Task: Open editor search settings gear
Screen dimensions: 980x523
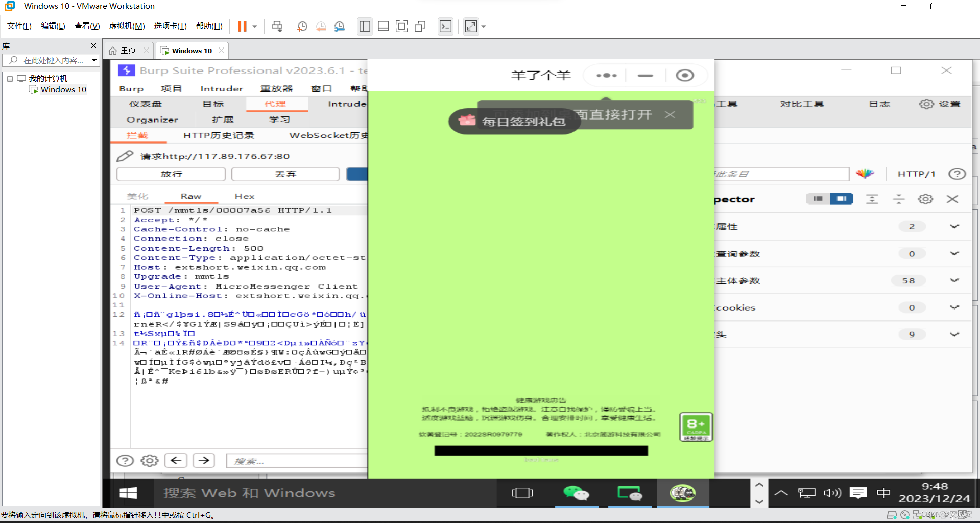Action: [150, 461]
